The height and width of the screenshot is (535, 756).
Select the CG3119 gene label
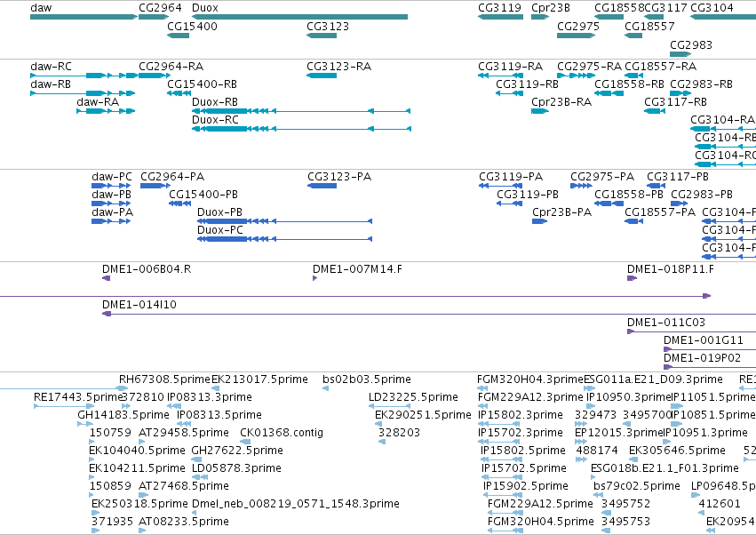(x=499, y=8)
